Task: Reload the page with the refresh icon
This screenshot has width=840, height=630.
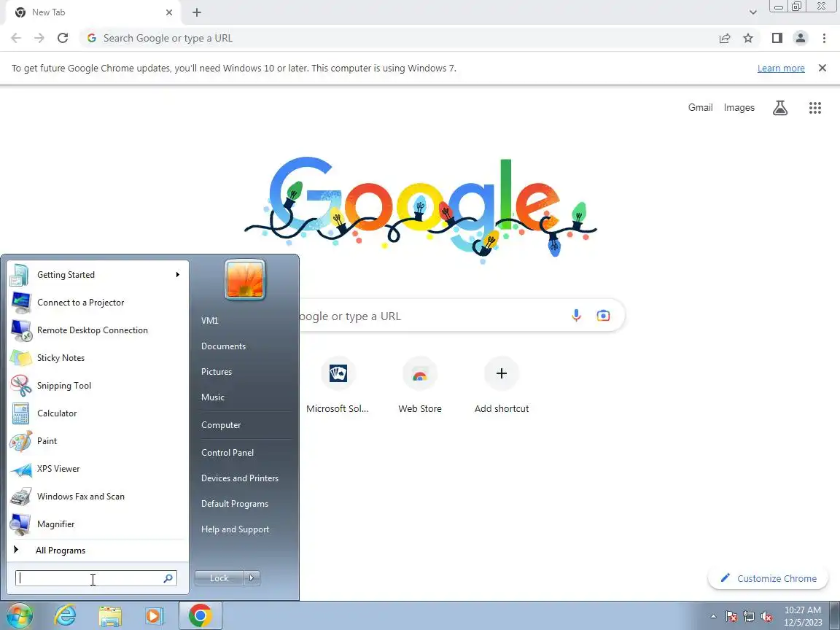Action: 63,38
